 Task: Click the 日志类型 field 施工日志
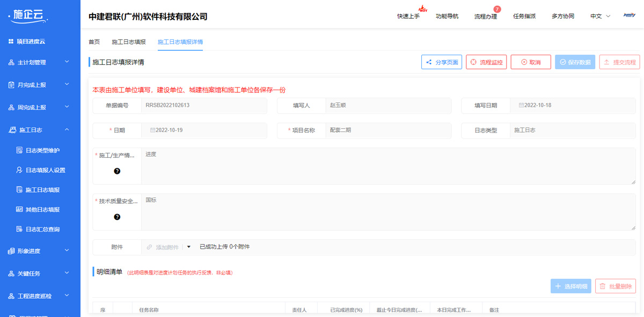coord(573,130)
